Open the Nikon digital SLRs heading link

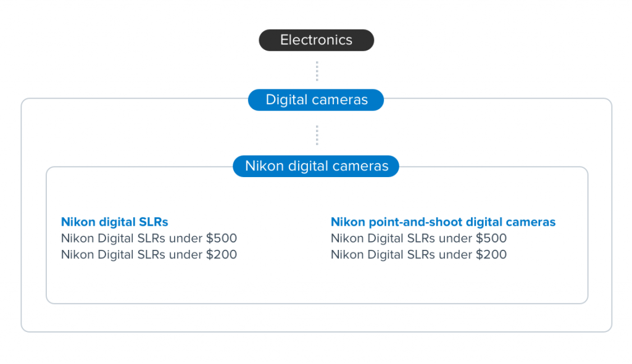pos(114,221)
